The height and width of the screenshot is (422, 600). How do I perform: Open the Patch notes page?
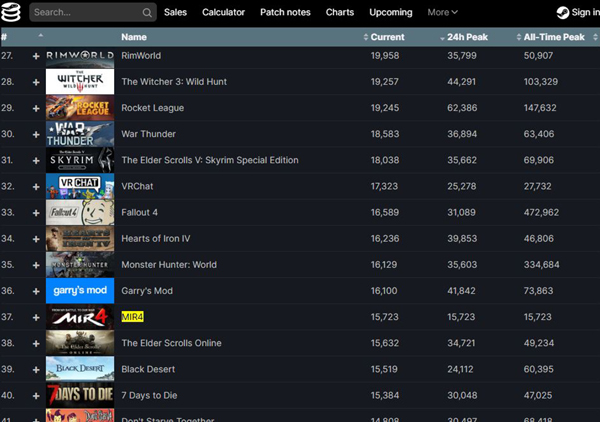point(285,13)
